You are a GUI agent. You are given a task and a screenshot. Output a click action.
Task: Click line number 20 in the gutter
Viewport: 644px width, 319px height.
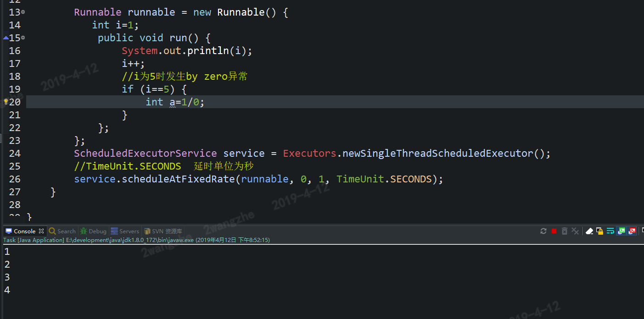click(15, 102)
